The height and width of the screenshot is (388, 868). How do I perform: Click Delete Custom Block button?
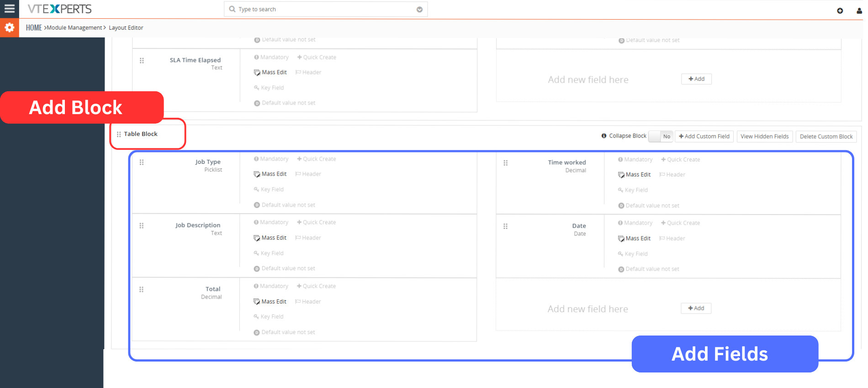coord(826,136)
